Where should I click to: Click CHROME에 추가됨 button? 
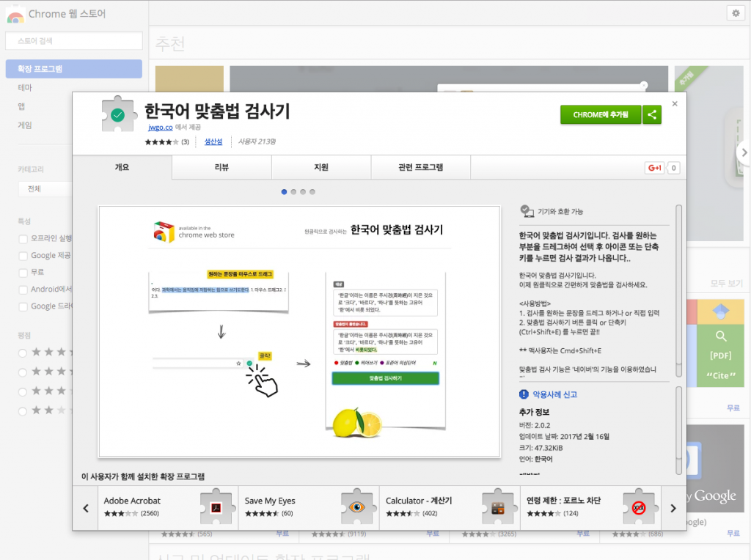tap(601, 114)
